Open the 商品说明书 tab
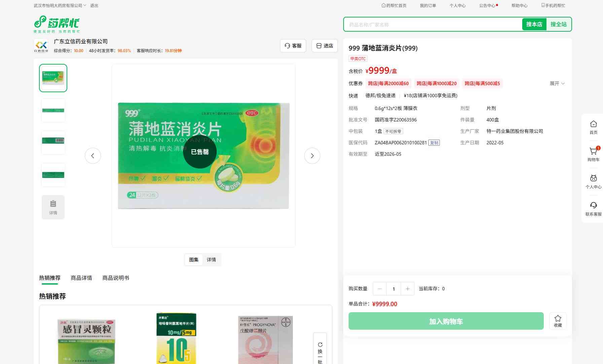The height and width of the screenshot is (364, 603). click(x=115, y=278)
